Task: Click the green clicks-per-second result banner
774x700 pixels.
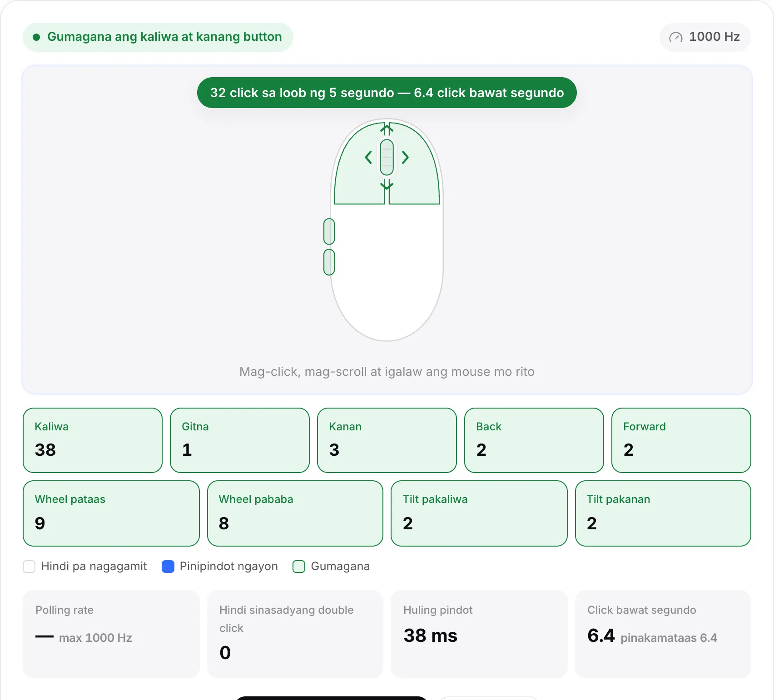Action: (x=387, y=93)
